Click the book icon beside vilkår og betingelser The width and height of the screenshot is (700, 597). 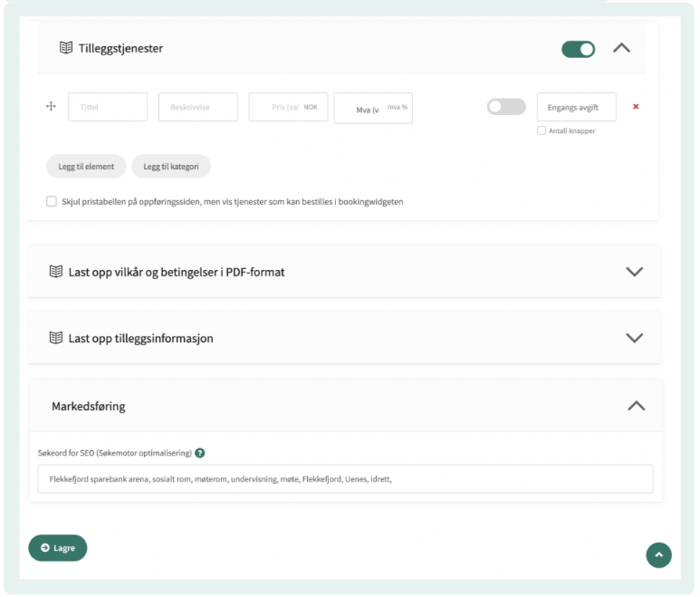pyautogui.click(x=55, y=272)
